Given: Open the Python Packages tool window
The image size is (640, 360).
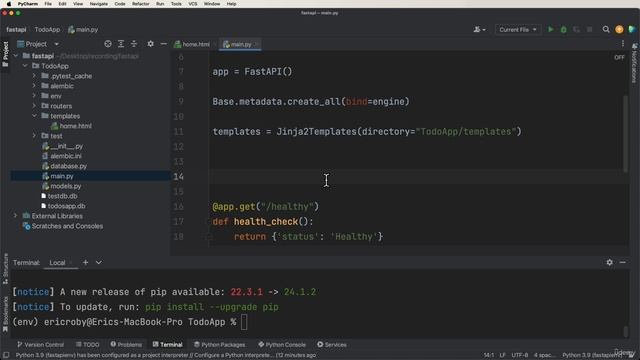Looking at the screenshot, I should (220, 344).
